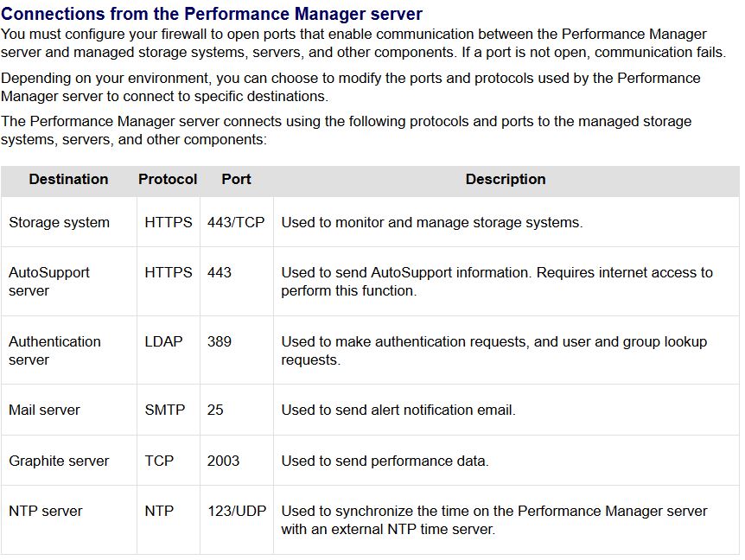
Task: Click the 'Used to send performance data' description
Action: click(385, 461)
